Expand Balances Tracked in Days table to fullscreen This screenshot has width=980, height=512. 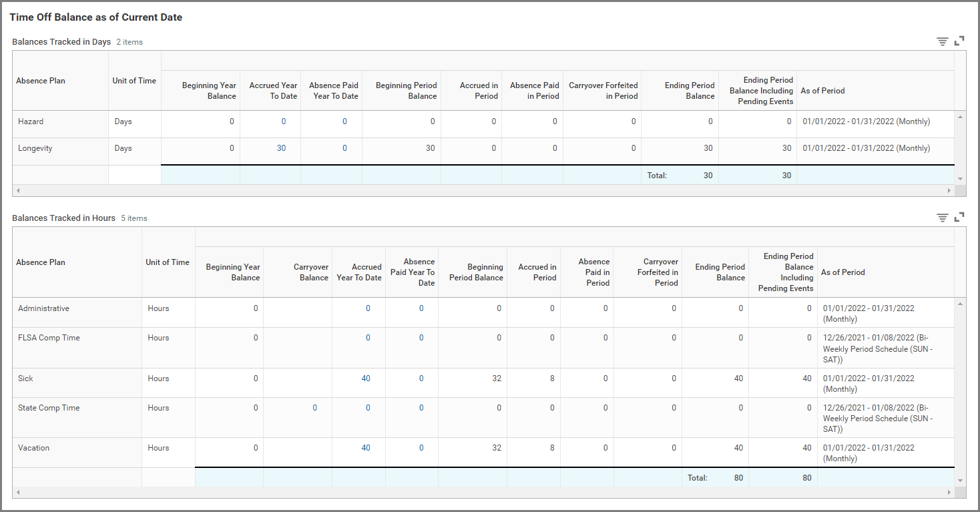(x=959, y=41)
